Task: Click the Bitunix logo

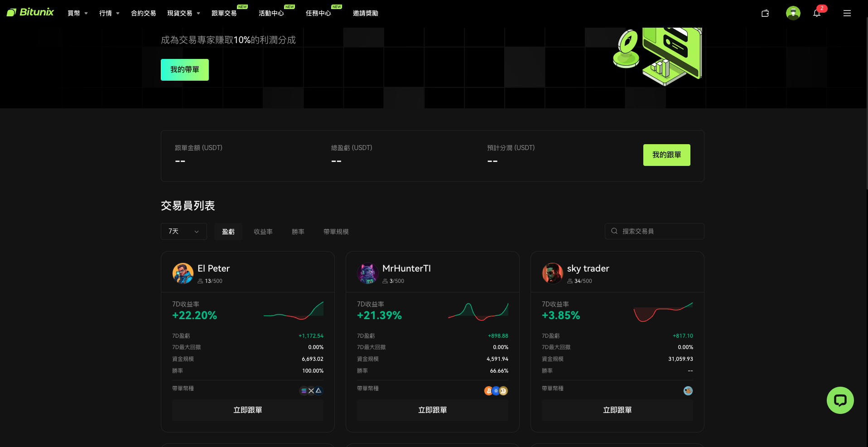Action: pyautogui.click(x=30, y=12)
